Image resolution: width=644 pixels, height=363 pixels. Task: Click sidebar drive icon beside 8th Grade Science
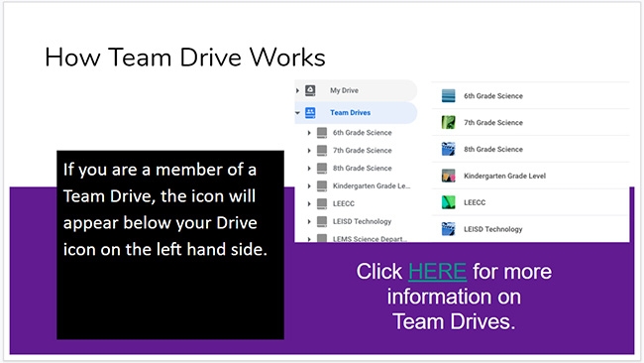click(322, 169)
